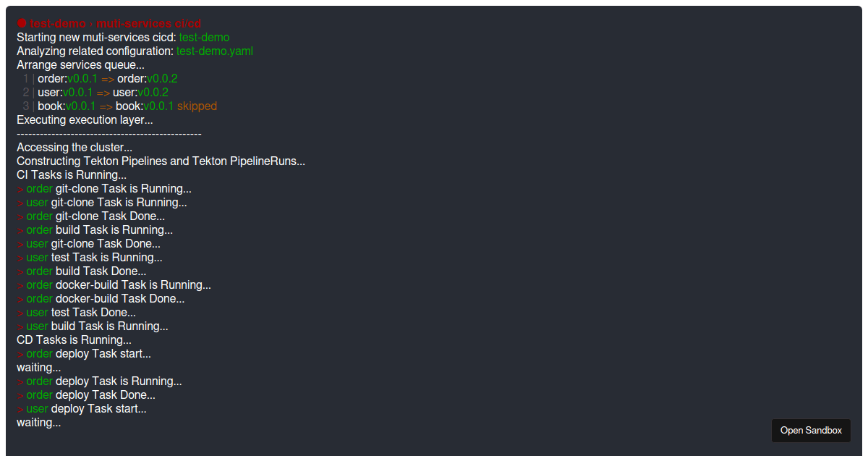
Task: Click the test-demo.yaml configuration text
Action: pos(215,51)
